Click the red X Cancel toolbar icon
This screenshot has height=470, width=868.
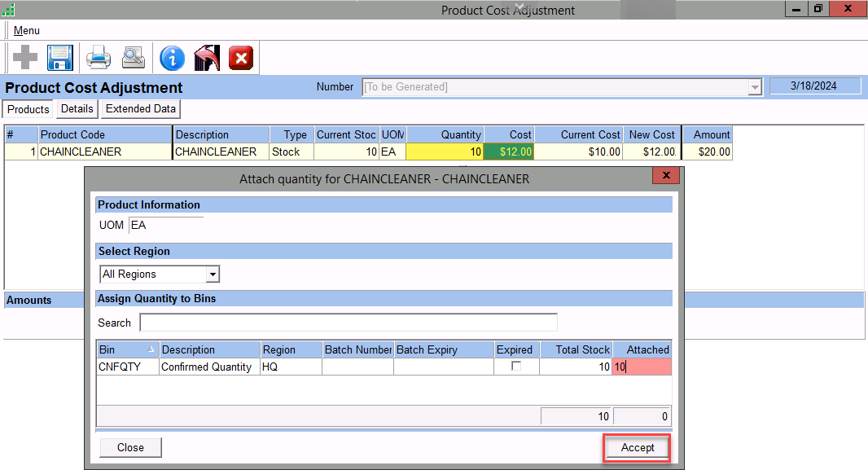click(x=241, y=58)
